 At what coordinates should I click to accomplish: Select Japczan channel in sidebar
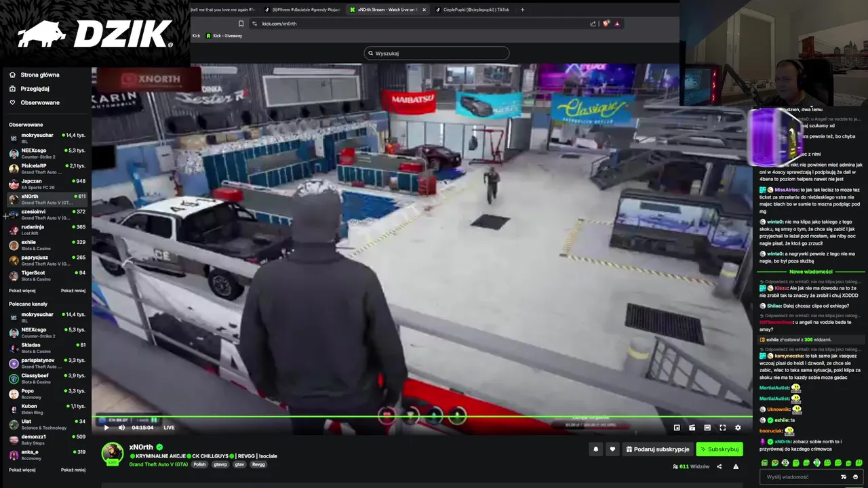47,184
